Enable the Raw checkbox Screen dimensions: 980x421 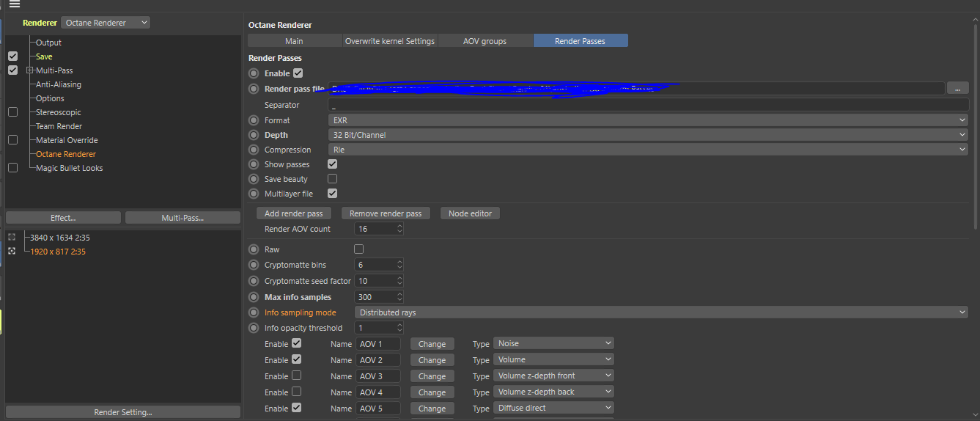pyautogui.click(x=358, y=249)
